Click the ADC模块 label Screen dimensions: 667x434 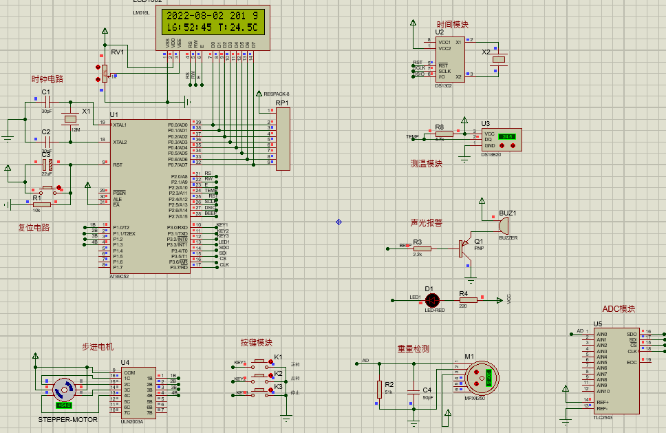(619, 309)
